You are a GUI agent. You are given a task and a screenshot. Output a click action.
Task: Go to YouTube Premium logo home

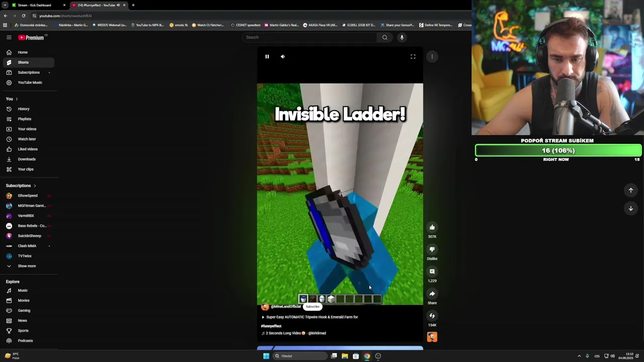32,37
